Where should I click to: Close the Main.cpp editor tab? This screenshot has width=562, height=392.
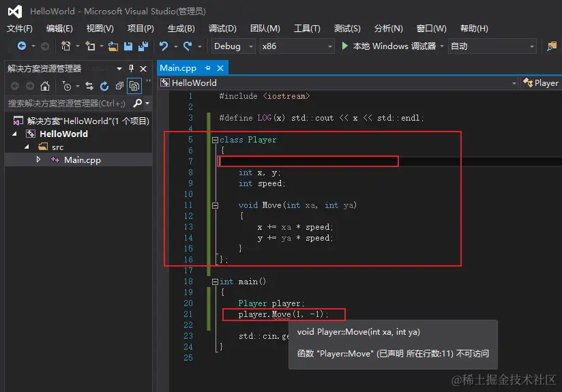tap(220, 68)
